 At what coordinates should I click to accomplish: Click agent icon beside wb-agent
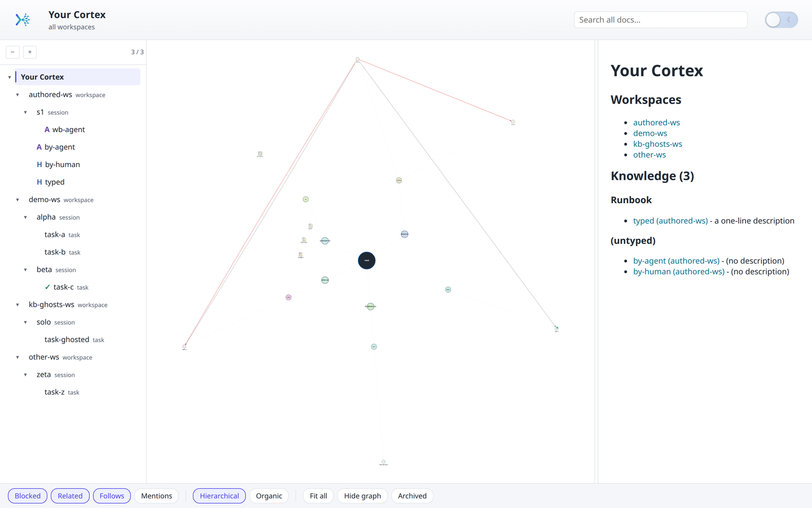coord(47,130)
